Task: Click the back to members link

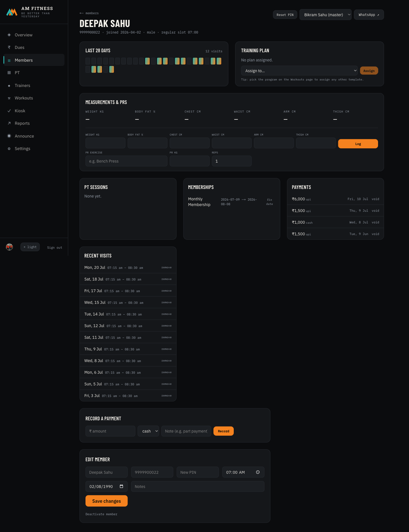Action: [x=89, y=13]
